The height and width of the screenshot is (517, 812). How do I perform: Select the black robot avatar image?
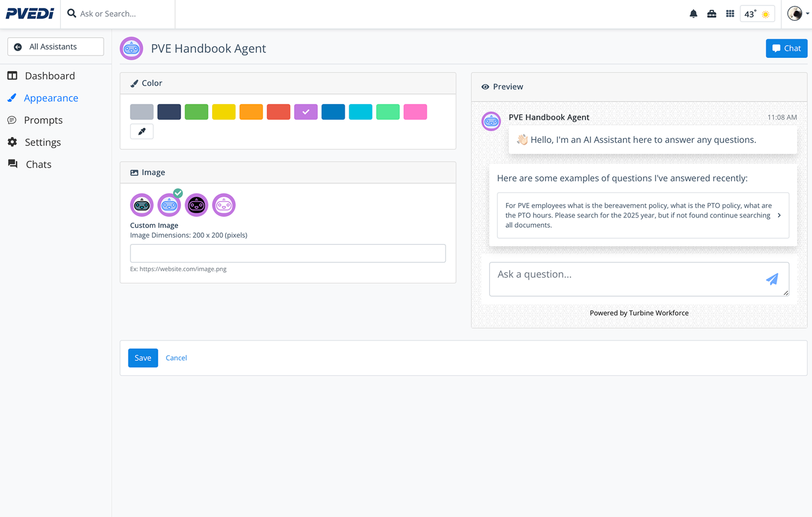[196, 204]
